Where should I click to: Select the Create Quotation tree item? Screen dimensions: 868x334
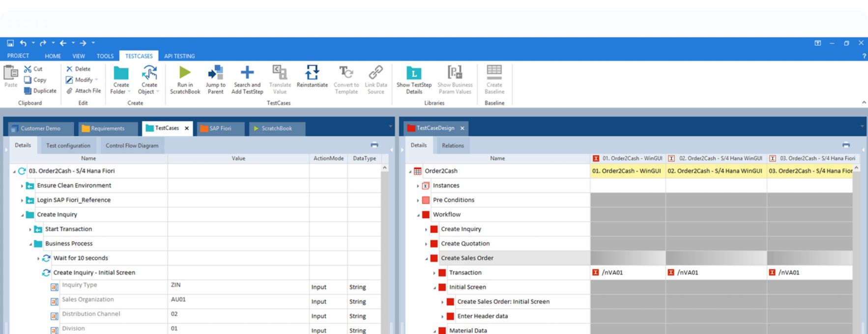click(x=465, y=244)
